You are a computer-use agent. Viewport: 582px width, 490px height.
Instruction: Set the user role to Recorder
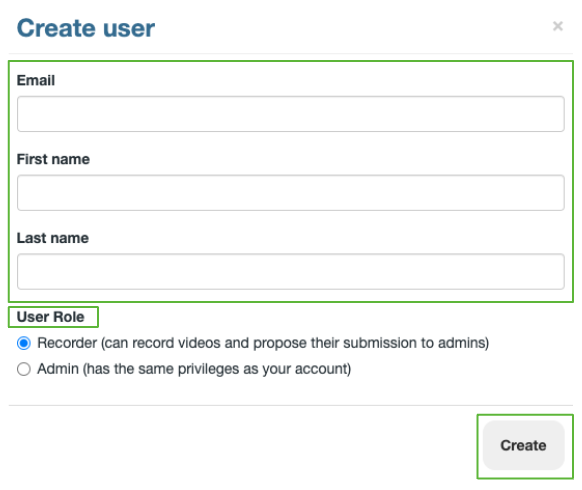[x=24, y=343]
